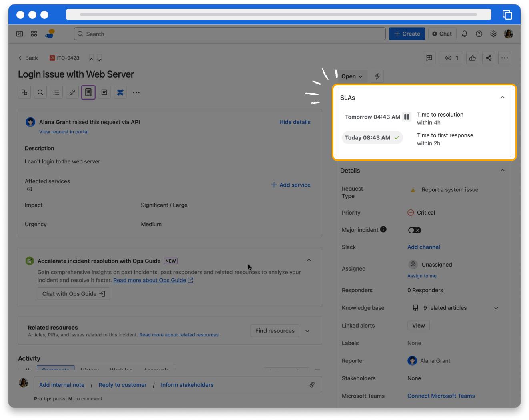Image resolution: width=529 pixels, height=420 pixels.
Task: Collapse the SLAs panel
Action: tap(503, 98)
